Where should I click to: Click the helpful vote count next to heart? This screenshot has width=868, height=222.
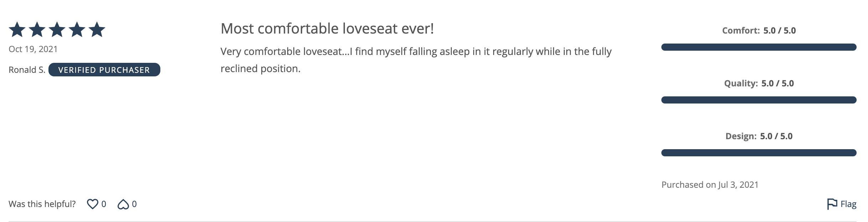coord(104,204)
